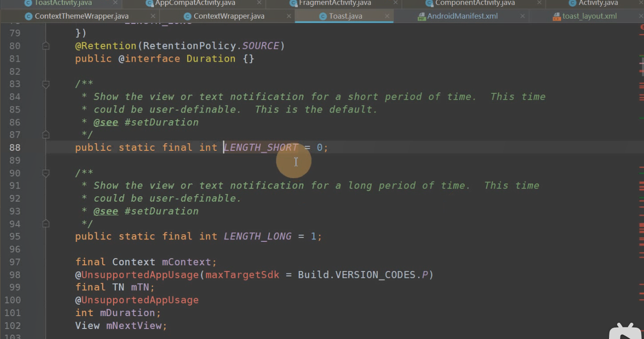Click the value 1 on line 95
This screenshot has width=644, height=339.
click(x=313, y=236)
